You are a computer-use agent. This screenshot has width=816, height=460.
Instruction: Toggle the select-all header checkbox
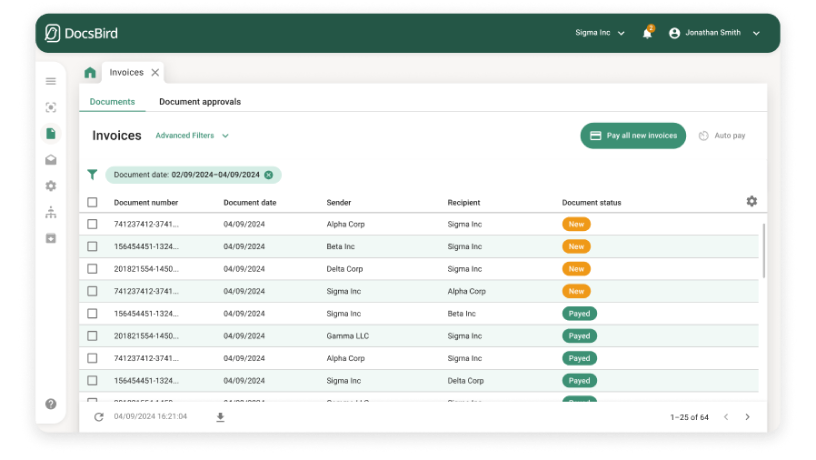pos(92,202)
